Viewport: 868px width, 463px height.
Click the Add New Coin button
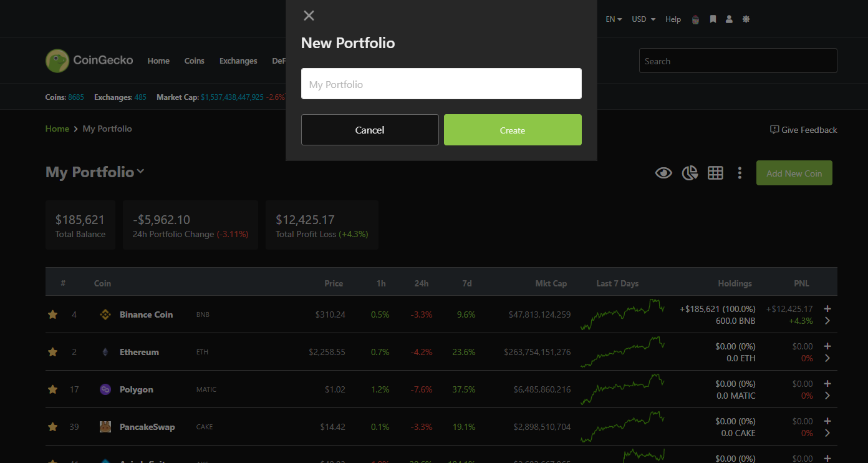794,173
